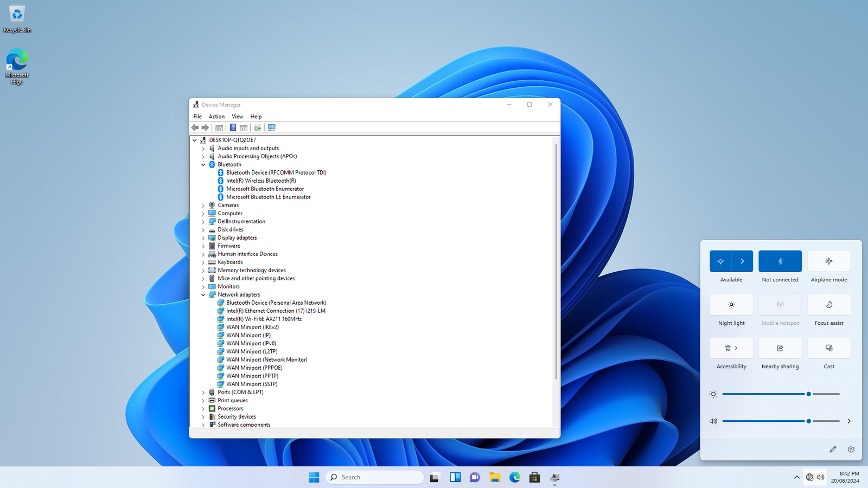Open the View menu
Viewport: 868px width, 488px height.
point(238,117)
